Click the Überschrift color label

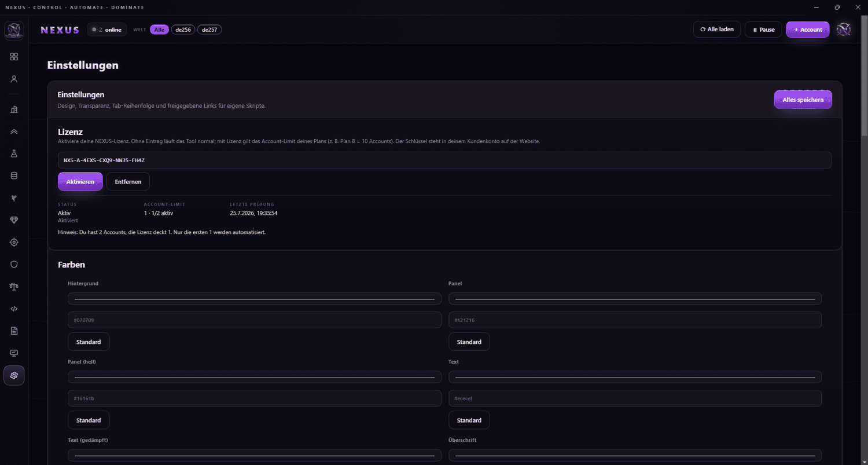tap(462, 440)
